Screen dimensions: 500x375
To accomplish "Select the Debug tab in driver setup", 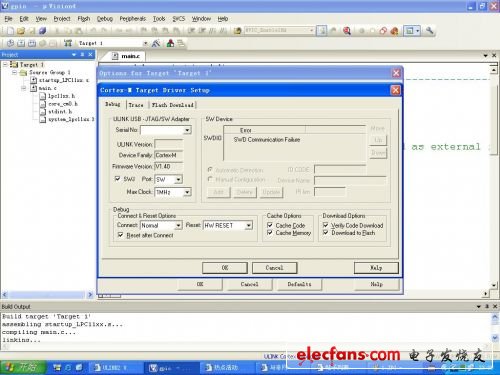I will (x=113, y=104).
